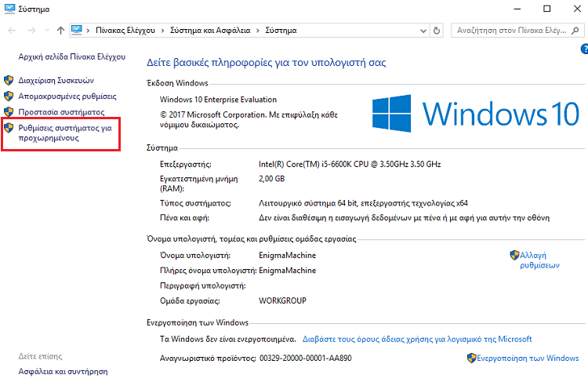Image resolution: width=588 pixels, height=382 pixels.
Task: Select Windows 10 Enterprise Evaluation text
Action: click(218, 100)
